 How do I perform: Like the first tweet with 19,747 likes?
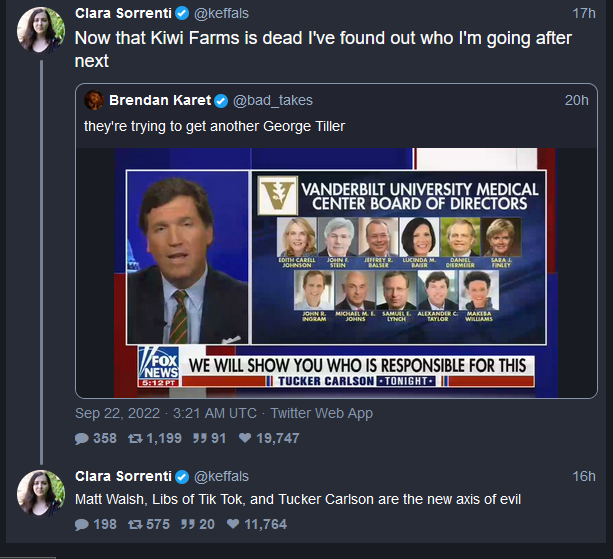(246, 438)
